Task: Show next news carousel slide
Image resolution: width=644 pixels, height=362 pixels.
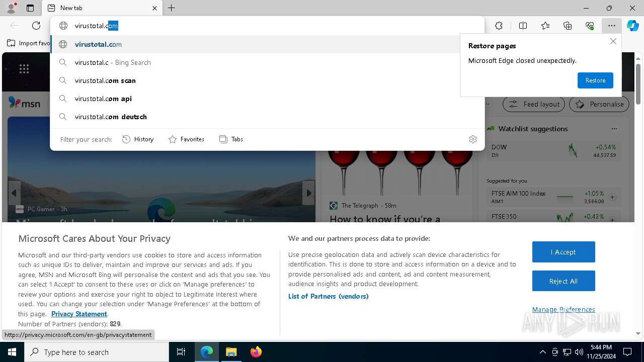Action: (308, 193)
